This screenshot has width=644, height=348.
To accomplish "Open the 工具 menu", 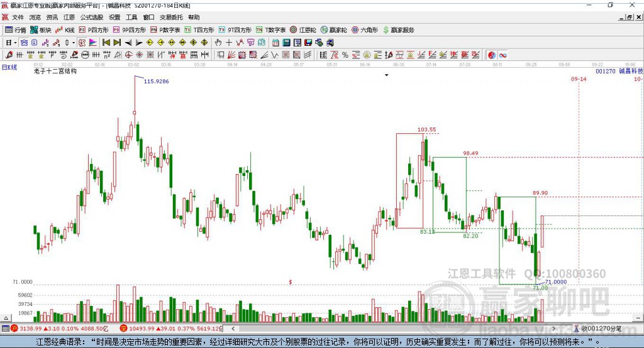I will click(131, 17).
